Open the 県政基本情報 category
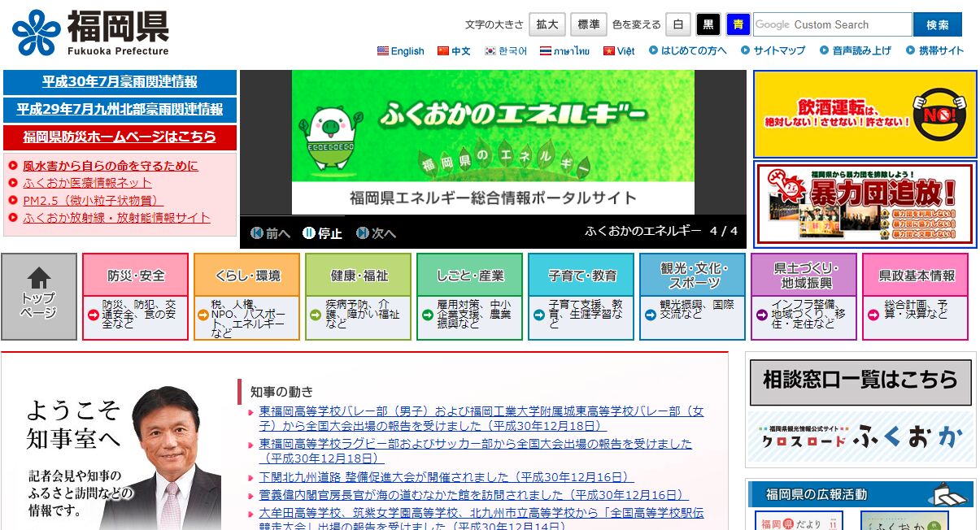980x530 pixels. pos(916,276)
